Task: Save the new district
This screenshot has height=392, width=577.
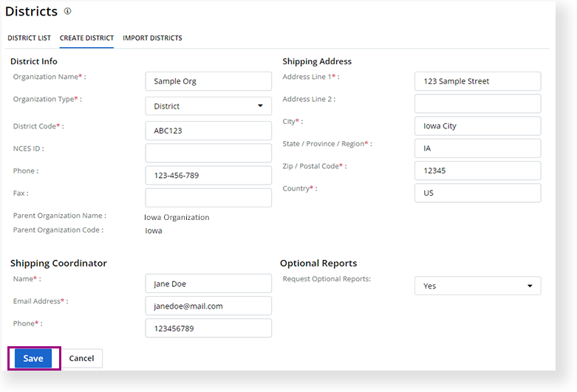Action: click(x=33, y=359)
